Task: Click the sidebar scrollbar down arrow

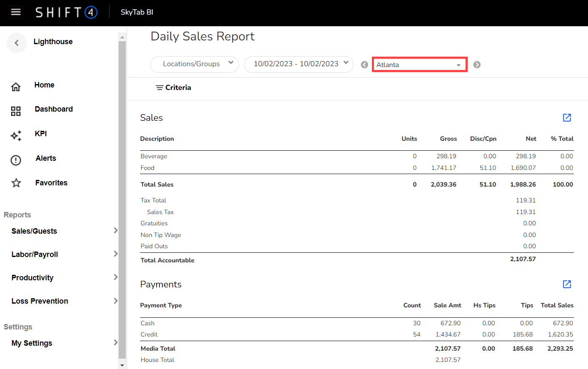Action: click(122, 365)
